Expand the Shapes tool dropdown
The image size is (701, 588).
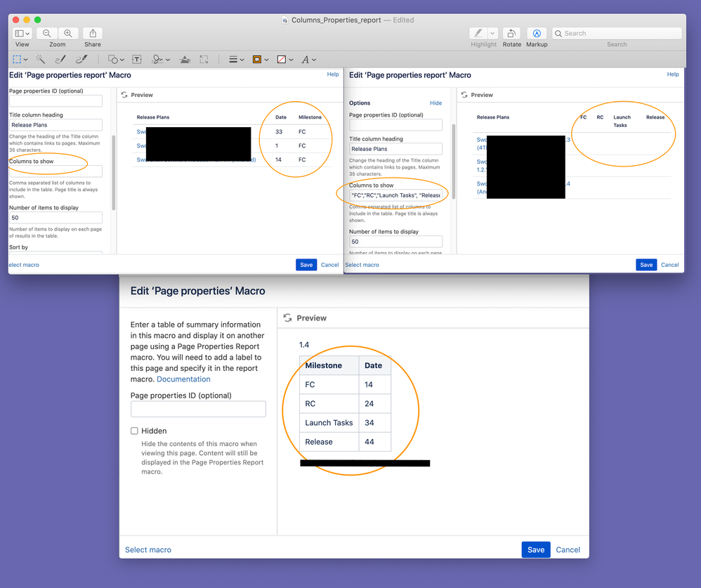click(116, 60)
